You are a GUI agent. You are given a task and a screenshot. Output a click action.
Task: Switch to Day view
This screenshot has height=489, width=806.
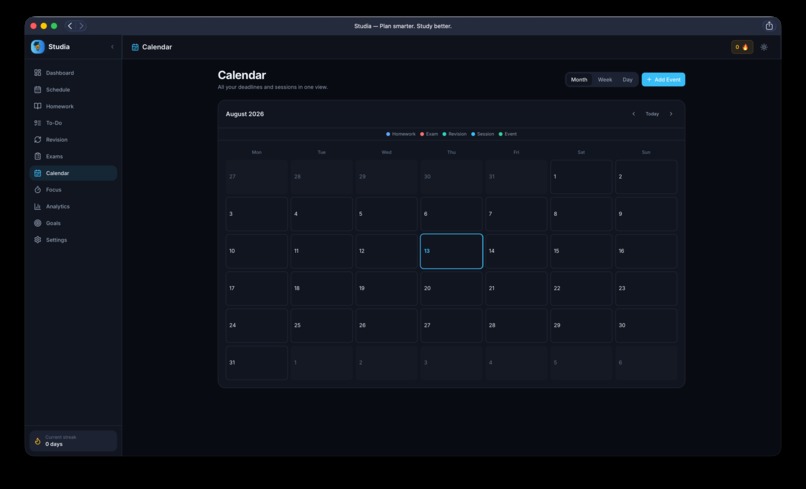627,80
